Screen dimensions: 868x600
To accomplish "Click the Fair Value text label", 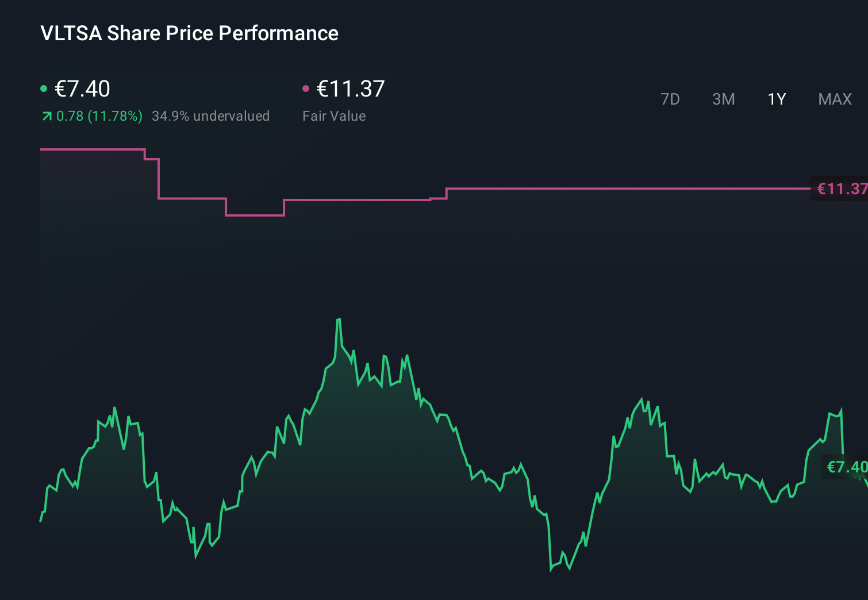I will [x=333, y=116].
